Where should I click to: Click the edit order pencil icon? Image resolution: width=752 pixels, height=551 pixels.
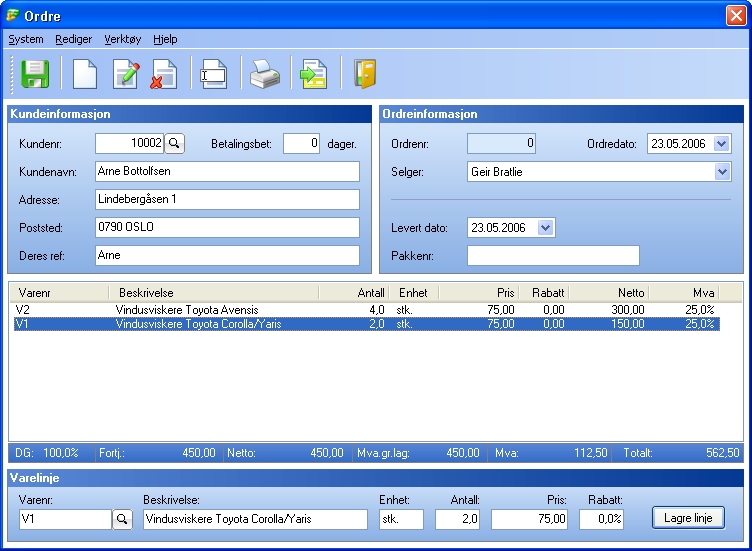click(x=126, y=75)
